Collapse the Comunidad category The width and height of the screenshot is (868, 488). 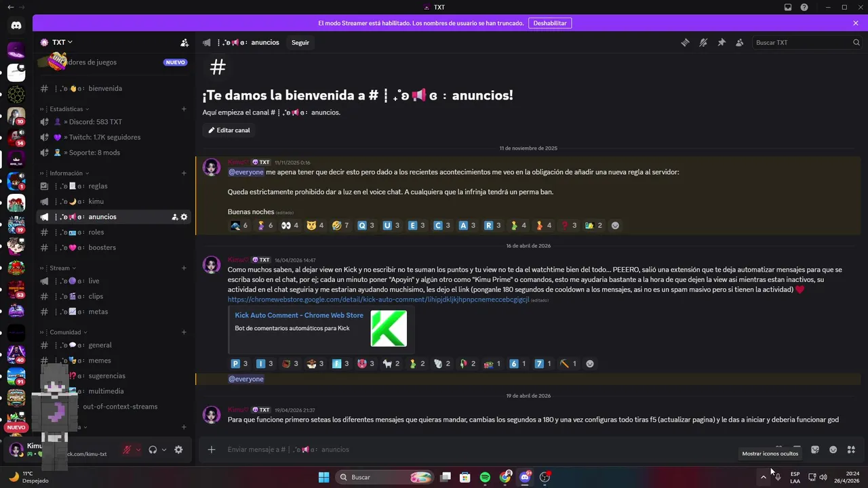64,332
